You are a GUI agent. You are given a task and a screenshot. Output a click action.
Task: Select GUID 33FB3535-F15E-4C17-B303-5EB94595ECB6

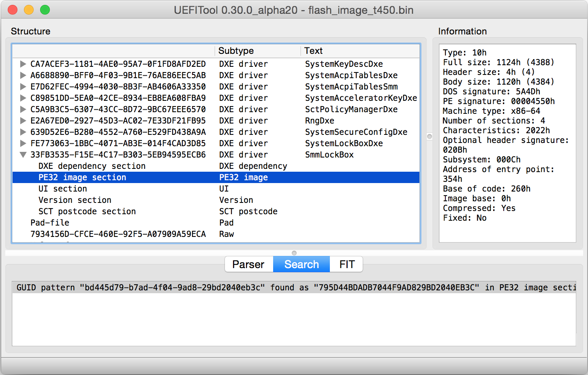coord(118,155)
